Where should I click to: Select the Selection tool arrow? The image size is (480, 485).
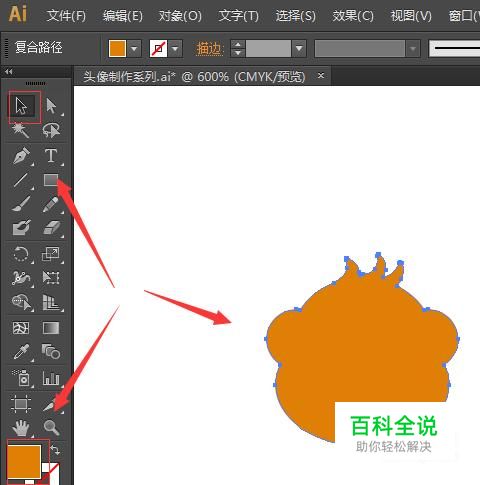point(21,106)
